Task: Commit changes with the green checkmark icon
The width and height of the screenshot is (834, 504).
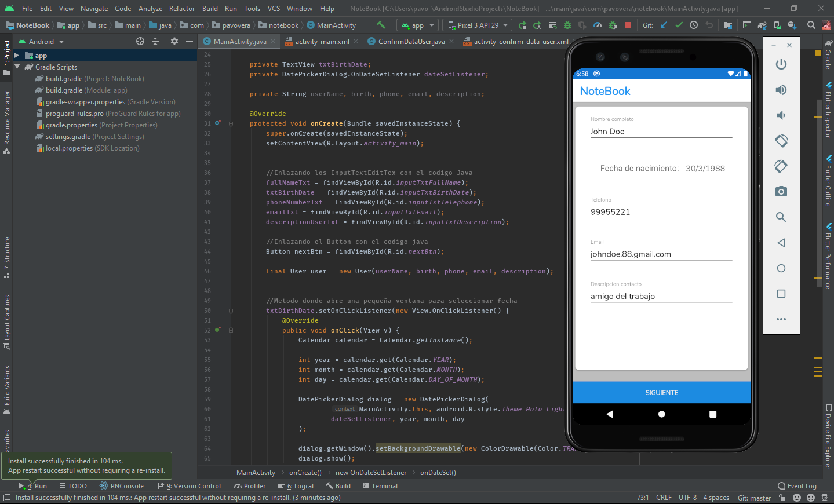Action: 679,25
